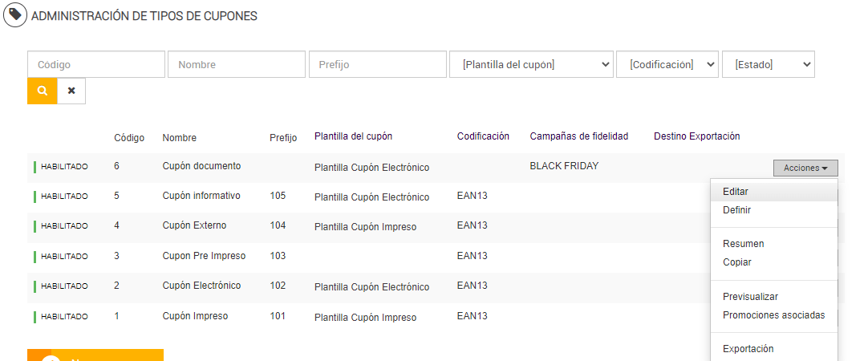The width and height of the screenshot is (868, 361).
Task: Click the X clear filters button
Action: click(x=71, y=91)
